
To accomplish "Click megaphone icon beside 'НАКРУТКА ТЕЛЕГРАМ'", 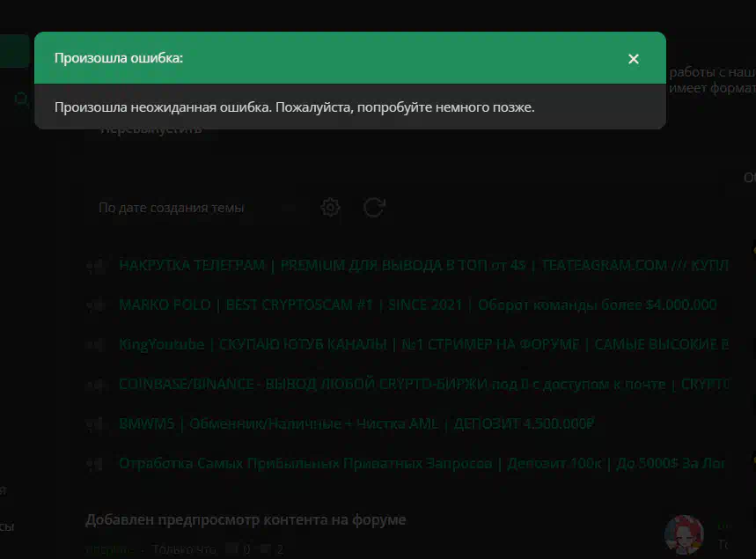I will [95, 266].
